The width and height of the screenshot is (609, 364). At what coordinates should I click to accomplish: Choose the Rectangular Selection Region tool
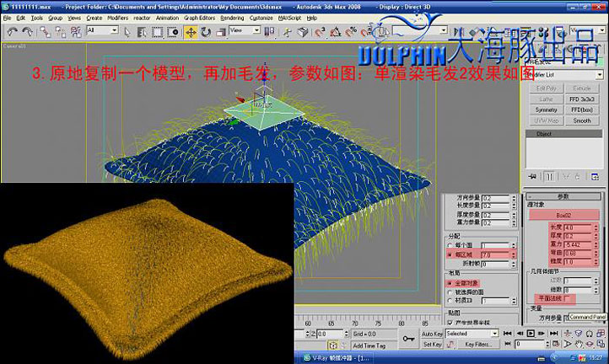click(157, 32)
